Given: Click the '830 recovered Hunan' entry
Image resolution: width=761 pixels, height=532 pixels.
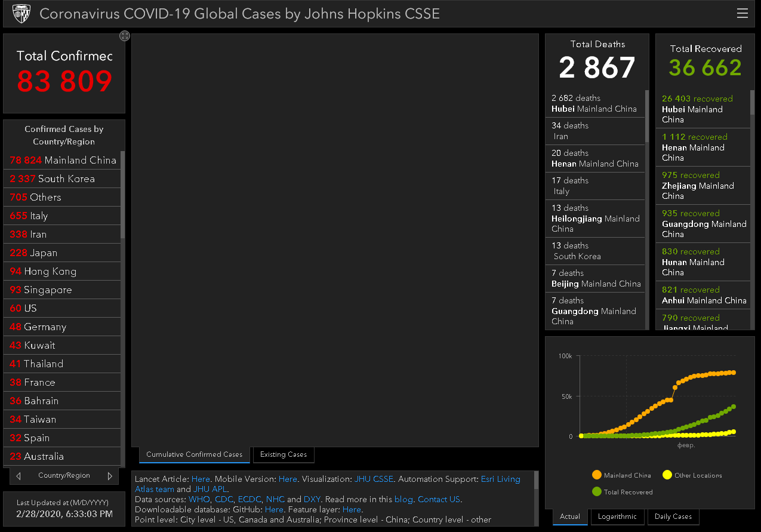Looking at the screenshot, I should (x=703, y=262).
